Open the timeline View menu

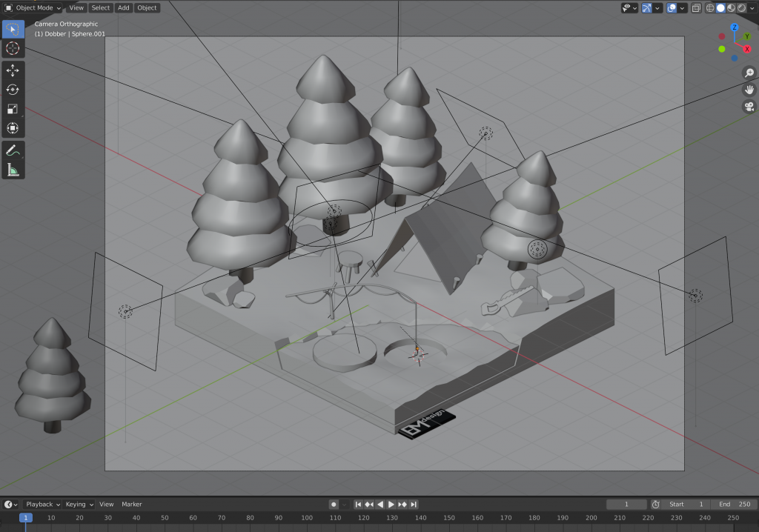107,505
